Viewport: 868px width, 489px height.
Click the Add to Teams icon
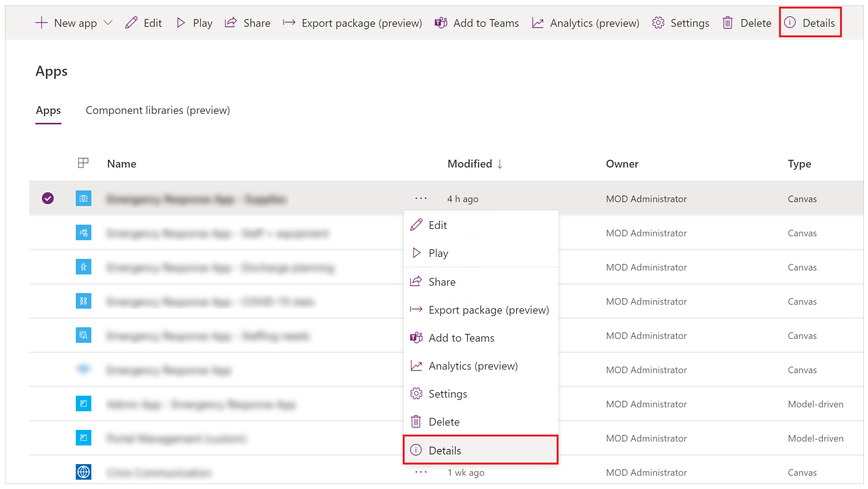pos(416,337)
